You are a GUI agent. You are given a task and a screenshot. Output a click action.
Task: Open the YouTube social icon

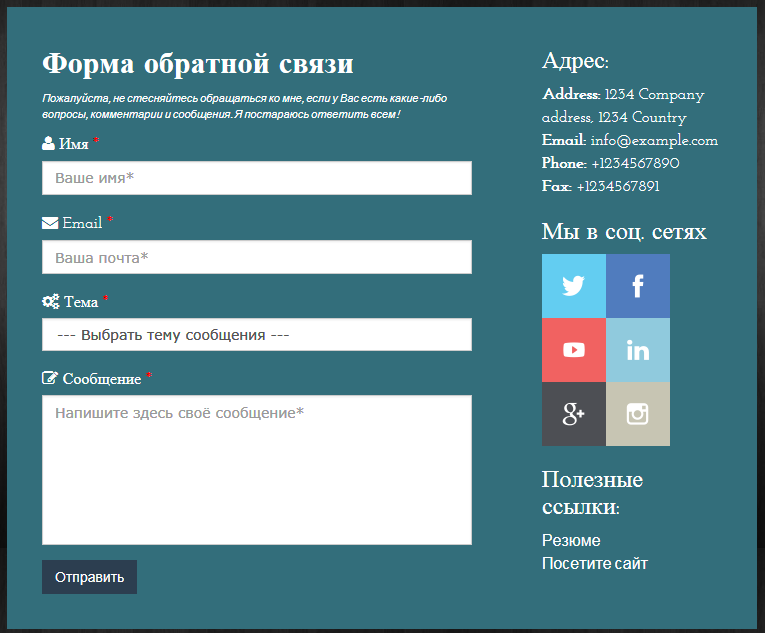(573, 350)
